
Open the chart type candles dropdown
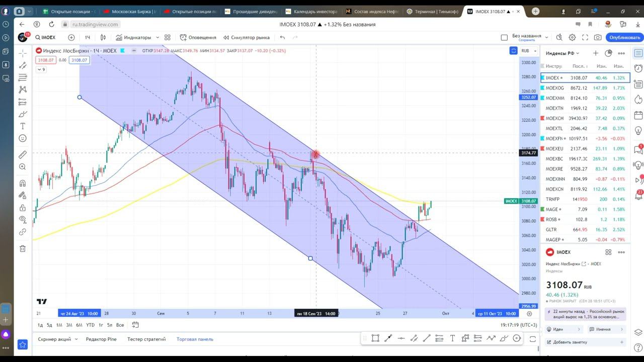[x=103, y=37]
